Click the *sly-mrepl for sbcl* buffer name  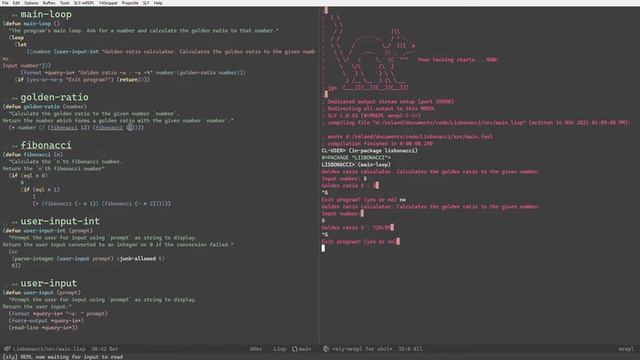click(x=362, y=349)
